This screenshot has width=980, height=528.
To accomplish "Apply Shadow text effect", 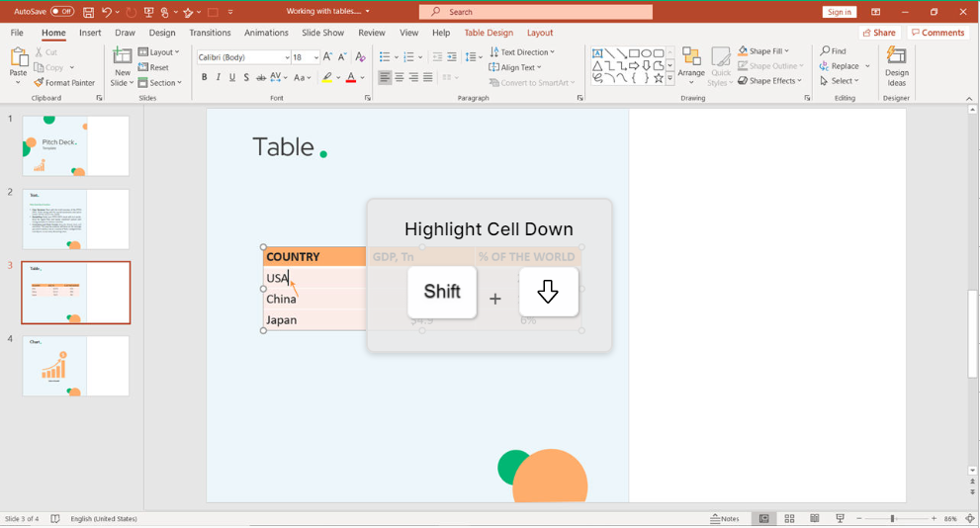I will click(246, 77).
